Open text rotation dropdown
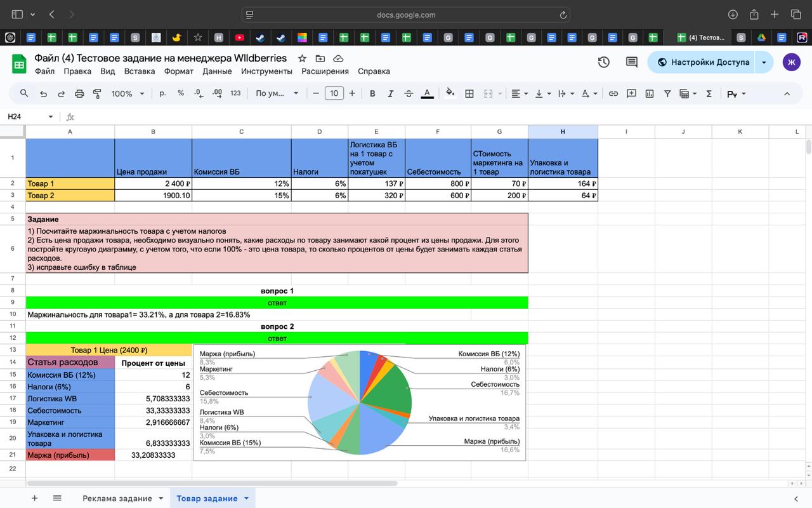This screenshot has width=812, height=508. tap(589, 93)
